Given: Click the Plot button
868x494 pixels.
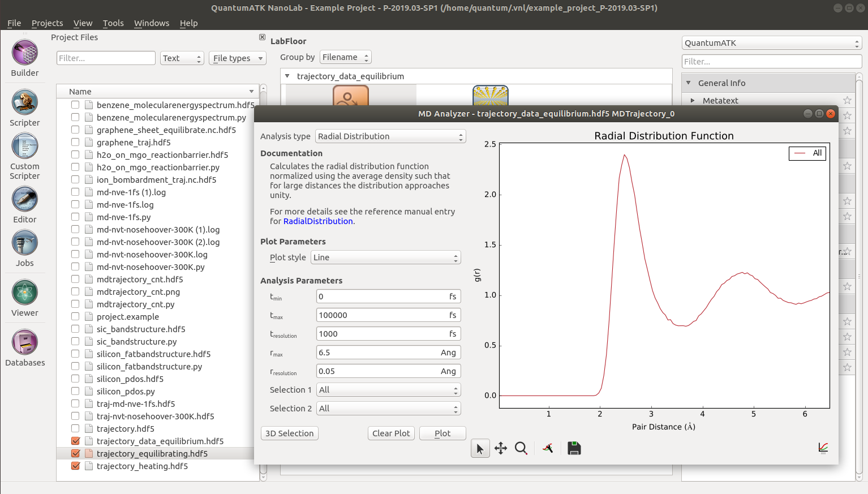Looking at the screenshot, I should coord(442,433).
